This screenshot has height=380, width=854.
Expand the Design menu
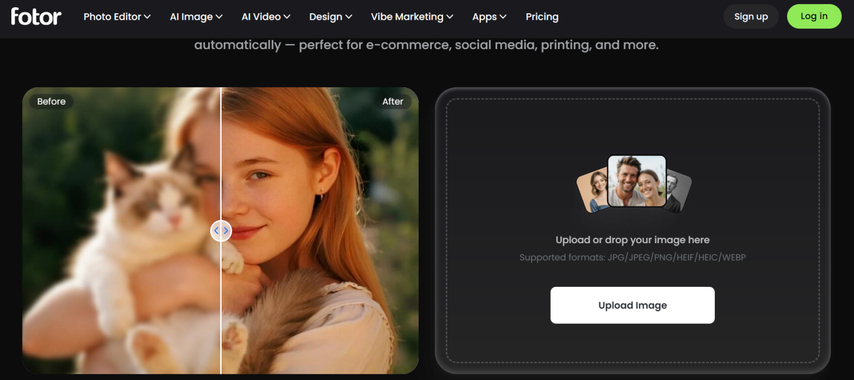331,17
